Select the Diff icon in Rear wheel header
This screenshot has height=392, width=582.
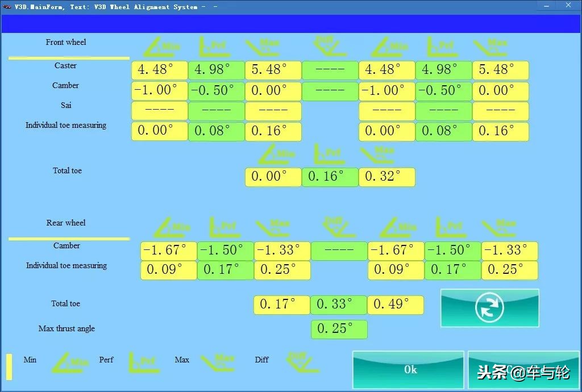(339, 227)
